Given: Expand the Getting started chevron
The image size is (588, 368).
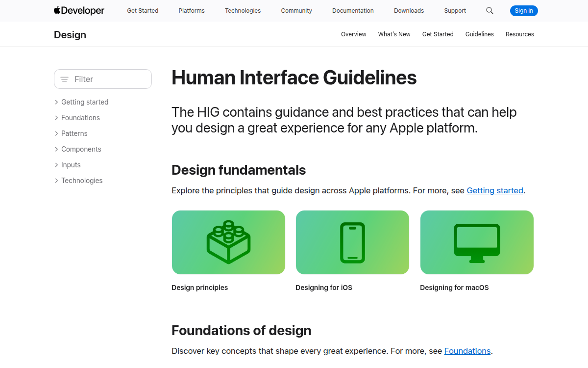Looking at the screenshot, I should coord(56,102).
